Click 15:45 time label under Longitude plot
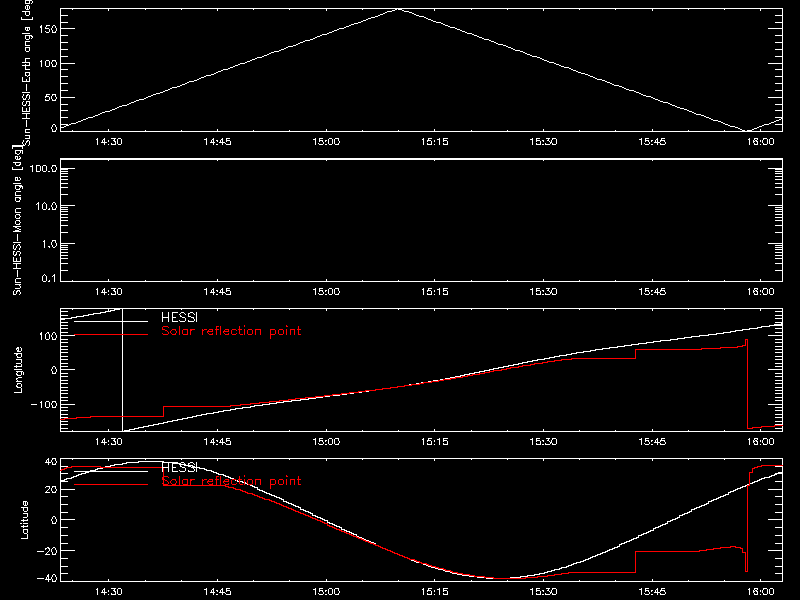The image size is (800, 600). [x=652, y=441]
